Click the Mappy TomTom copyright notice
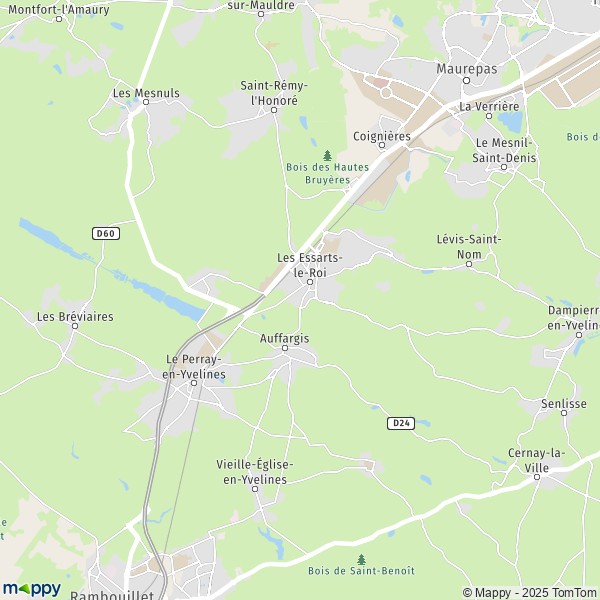The height and width of the screenshot is (600, 600). [529, 593]
